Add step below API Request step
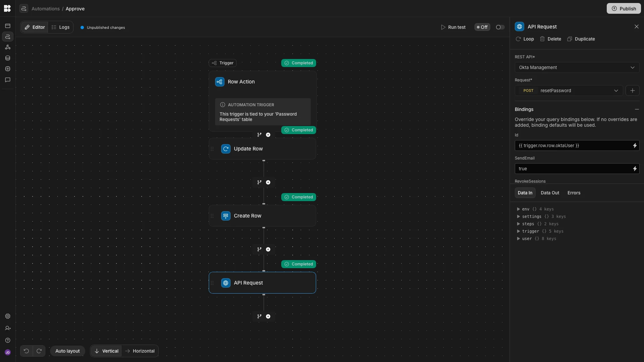Image resolution: width=644 pixels, height=362 pixels. pyautogui.click(x=268, y=316)
